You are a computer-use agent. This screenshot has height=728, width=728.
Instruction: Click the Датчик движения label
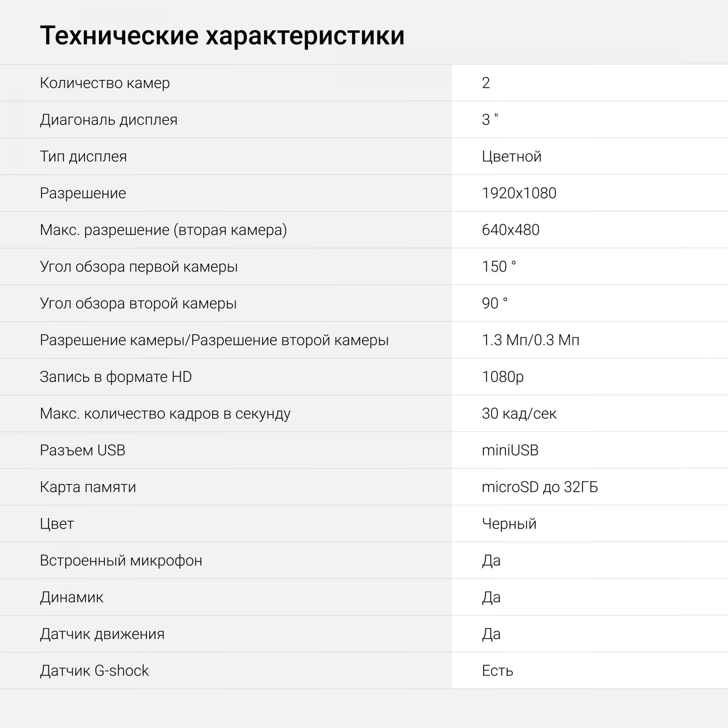103,634
